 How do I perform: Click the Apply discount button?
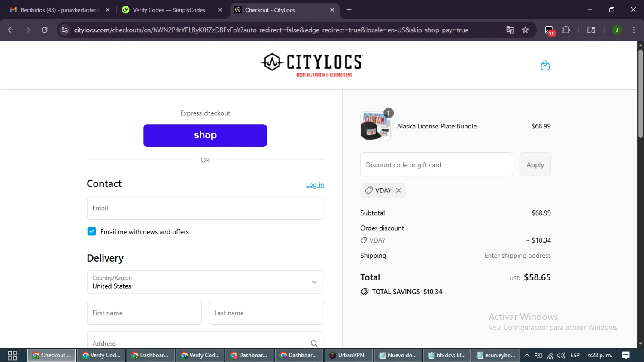pyautogui.click(x=535, y=165)
